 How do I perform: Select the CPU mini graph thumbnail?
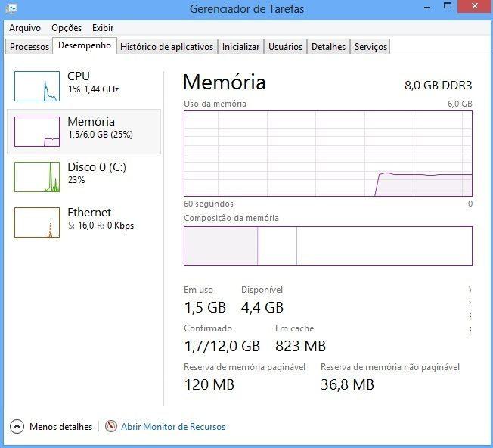click(36, 86)
